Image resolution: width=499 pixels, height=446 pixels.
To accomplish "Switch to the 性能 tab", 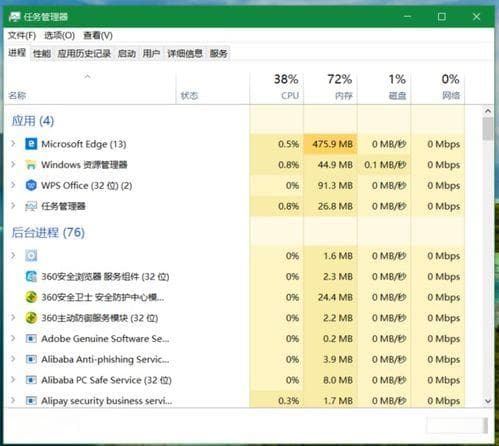I will pyautogui.click(x=42, y=53).
